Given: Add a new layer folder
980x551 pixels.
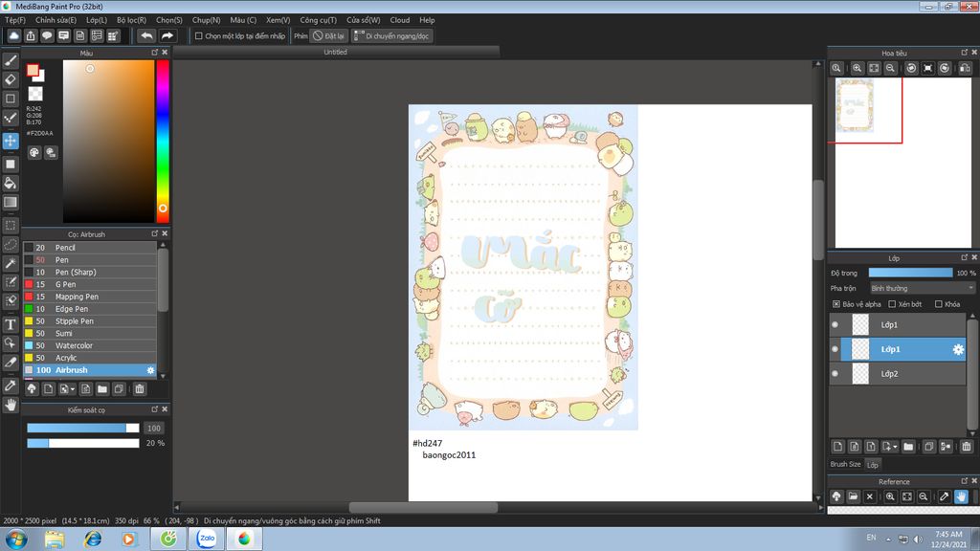Looking at the screenshot, I should pos(908,446).
